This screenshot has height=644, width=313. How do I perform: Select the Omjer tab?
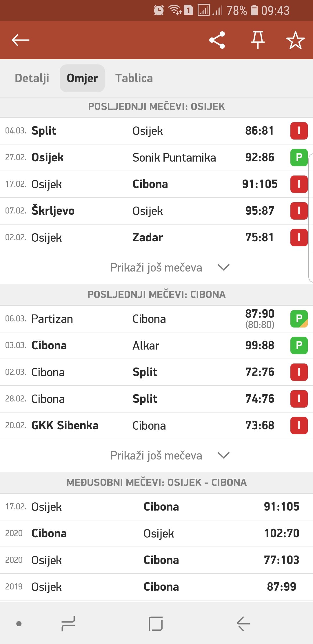[82, 78]
